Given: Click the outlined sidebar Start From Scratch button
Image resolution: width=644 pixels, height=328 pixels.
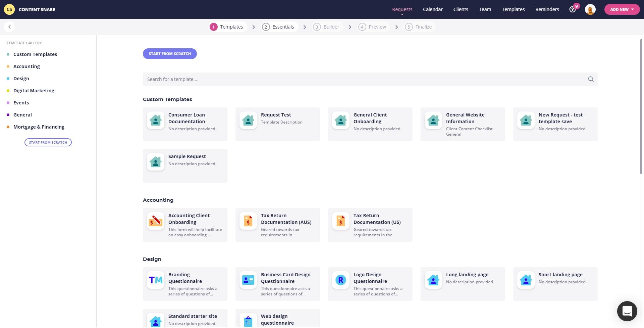Looking at the screenshot, I should [x=48, y=142].
